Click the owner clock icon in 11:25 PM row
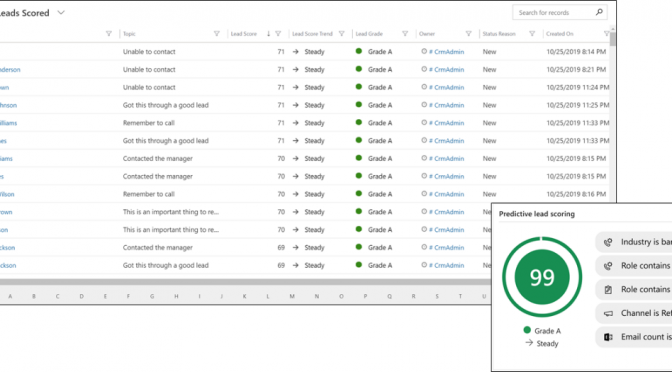The width and height of the screenshot is (672, 372). coord(424,105)
